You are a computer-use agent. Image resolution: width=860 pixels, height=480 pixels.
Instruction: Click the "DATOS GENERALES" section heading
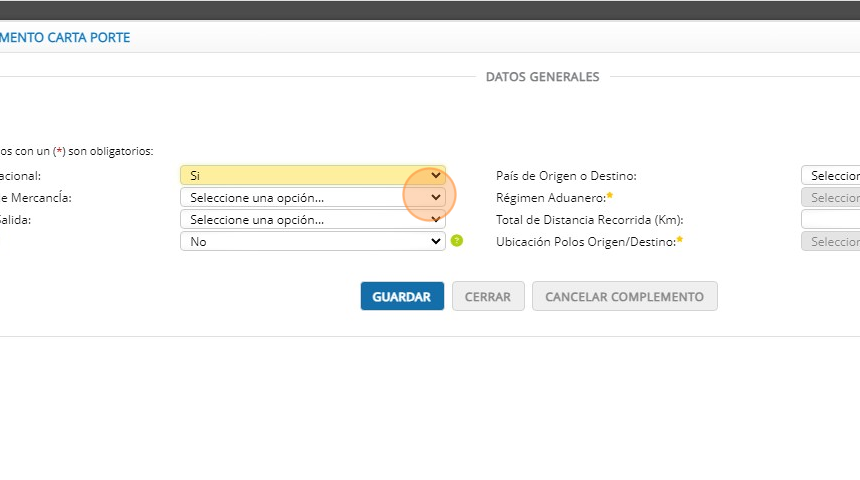[542, 76]
